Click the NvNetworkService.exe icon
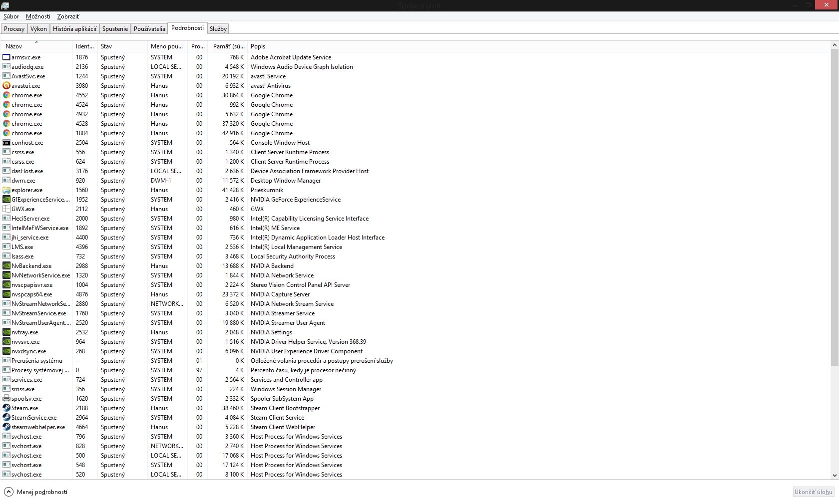This screenshot has height=504, width=839. point(6,275)
